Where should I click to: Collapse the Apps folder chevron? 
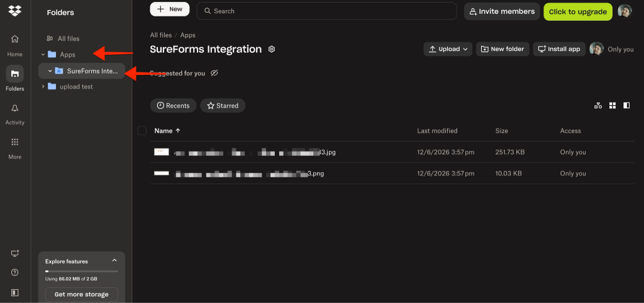(43, 54)
